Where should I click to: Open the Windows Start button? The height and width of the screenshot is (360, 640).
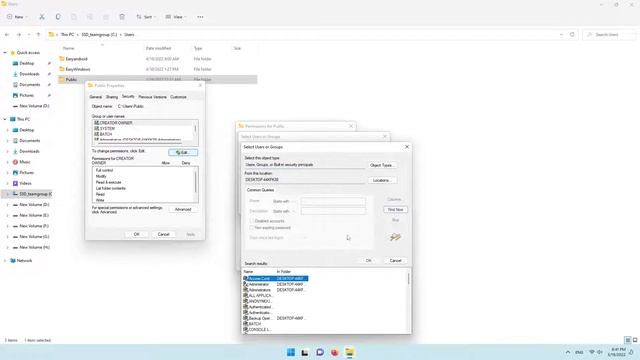point(291,352)
